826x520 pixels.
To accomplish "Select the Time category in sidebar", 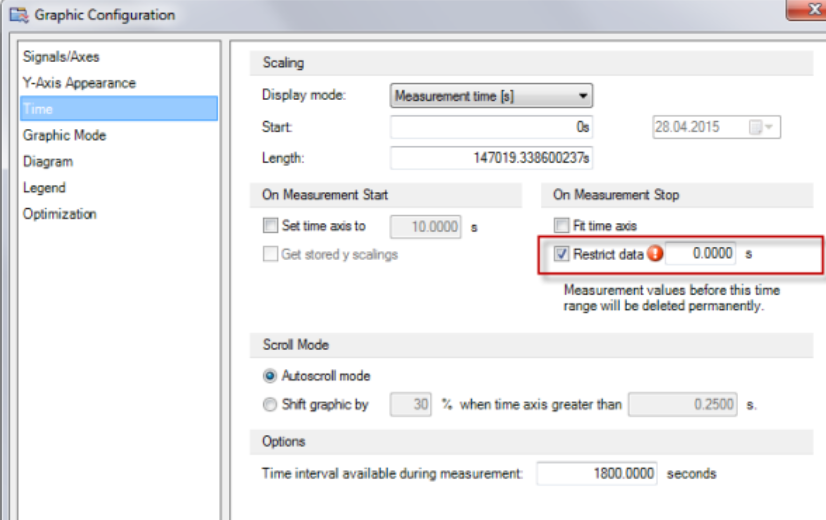I will pos(38,109).
